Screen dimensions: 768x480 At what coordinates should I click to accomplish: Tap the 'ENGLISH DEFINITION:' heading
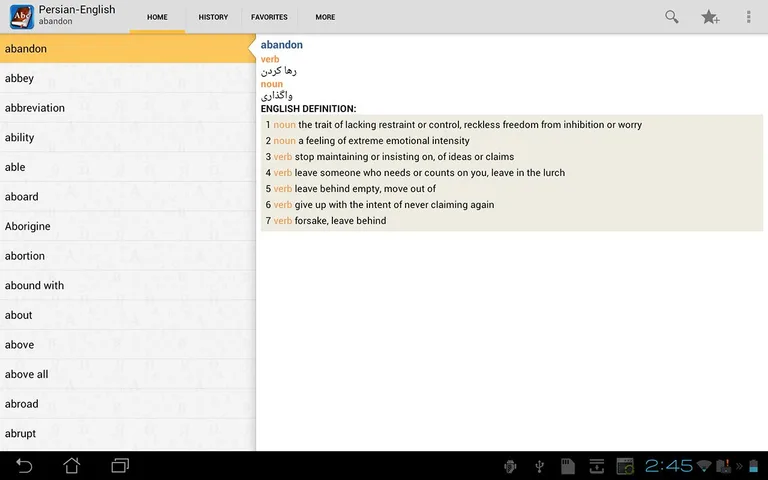[309, 109]
